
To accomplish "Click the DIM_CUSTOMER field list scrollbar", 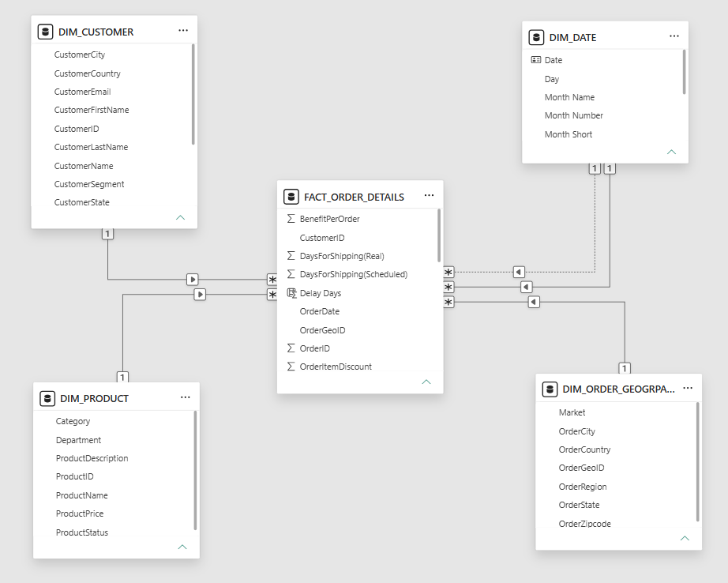I will 193,94.
